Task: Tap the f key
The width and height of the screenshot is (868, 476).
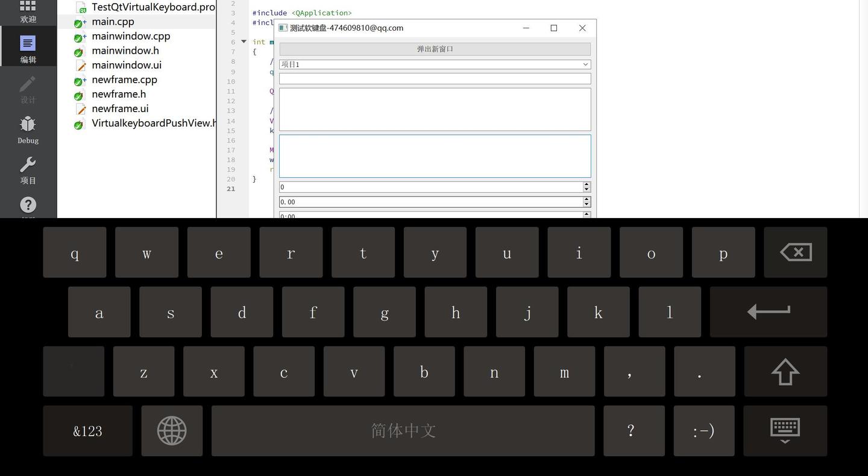Action: point(313,312)
